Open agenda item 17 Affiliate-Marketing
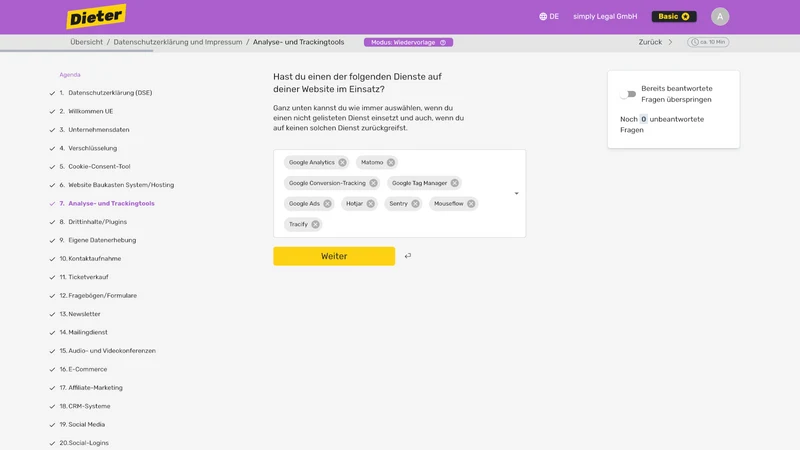Screen dimensions: 800x450 (91, 388)
